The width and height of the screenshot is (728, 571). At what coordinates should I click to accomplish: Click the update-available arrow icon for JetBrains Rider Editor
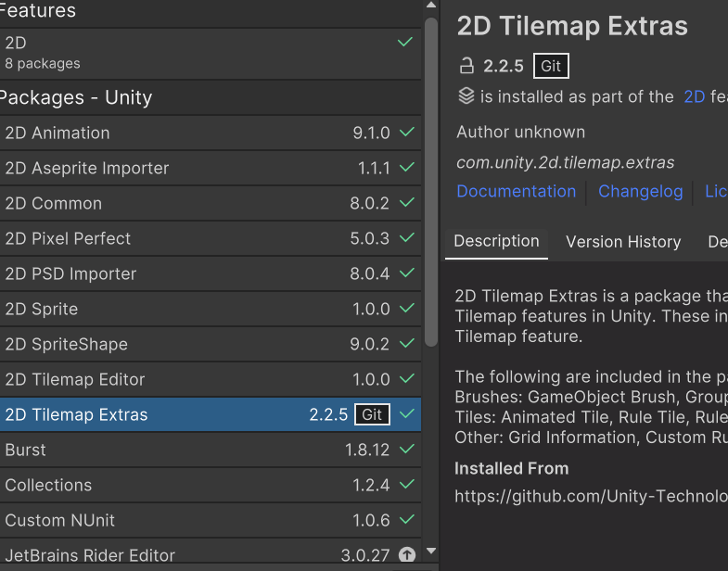407,554
